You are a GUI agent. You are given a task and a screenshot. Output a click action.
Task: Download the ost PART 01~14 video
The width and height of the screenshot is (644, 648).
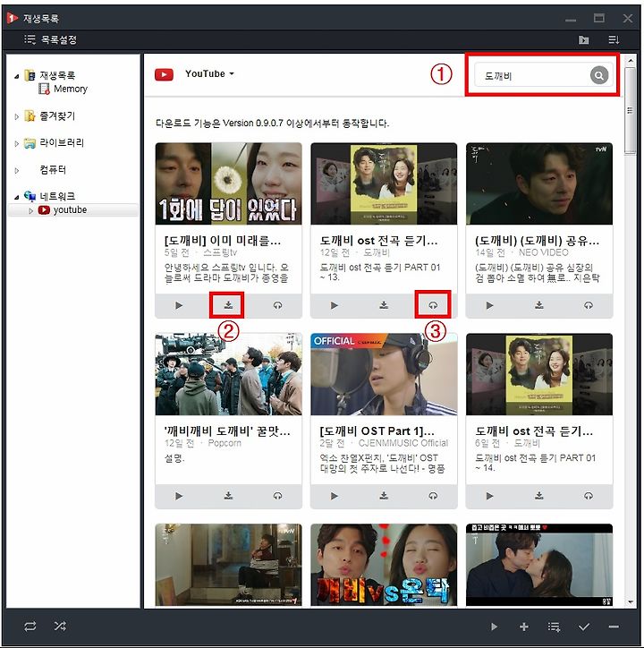click(x=539, y=496)
